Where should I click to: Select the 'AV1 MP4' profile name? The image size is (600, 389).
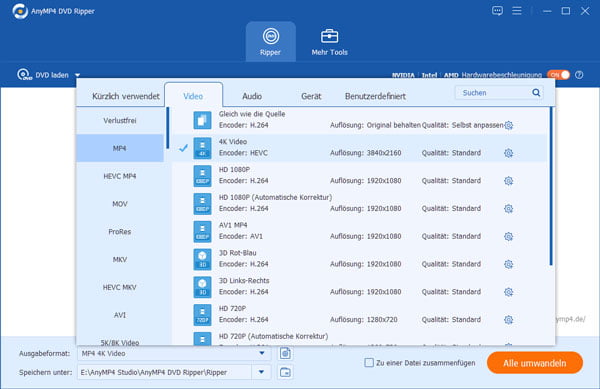233,225
